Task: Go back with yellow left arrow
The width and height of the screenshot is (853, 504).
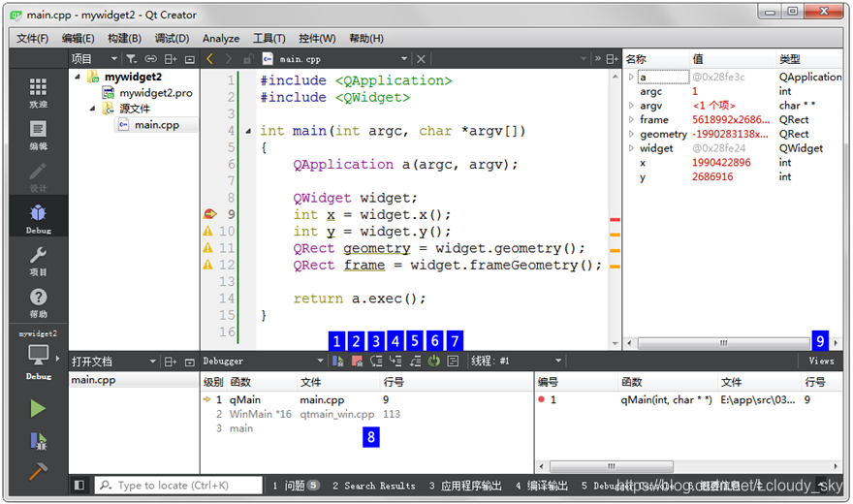Action: [x=210, y=59]
